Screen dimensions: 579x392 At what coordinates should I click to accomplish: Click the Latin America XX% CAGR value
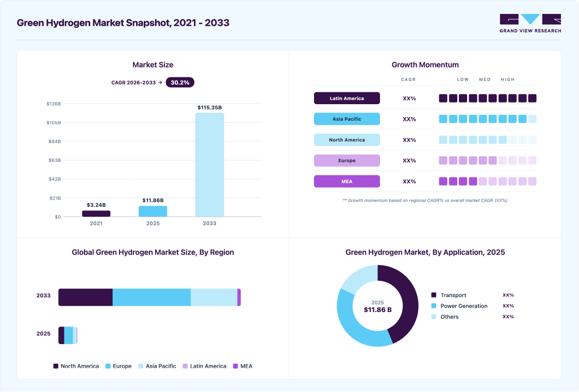[x=409, y=99]
